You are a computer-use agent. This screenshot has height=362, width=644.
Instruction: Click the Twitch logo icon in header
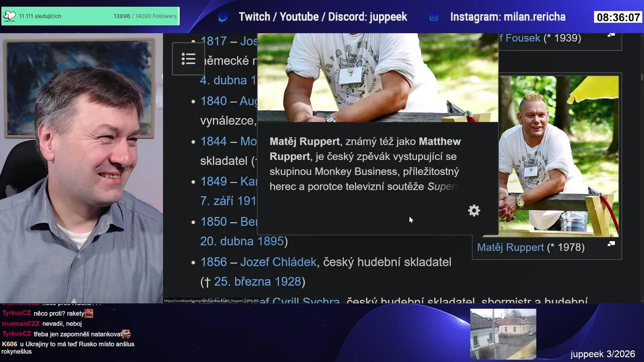223,17
